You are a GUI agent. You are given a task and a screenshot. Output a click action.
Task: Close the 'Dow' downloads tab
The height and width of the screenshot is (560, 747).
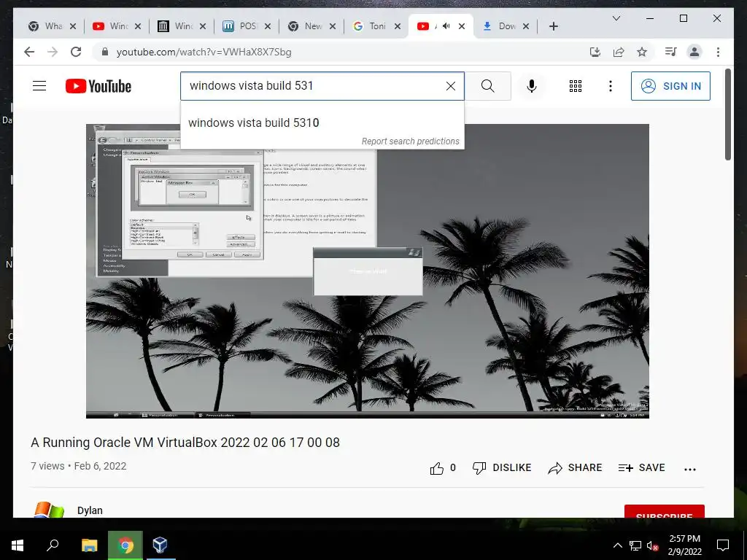click(525, 26)
